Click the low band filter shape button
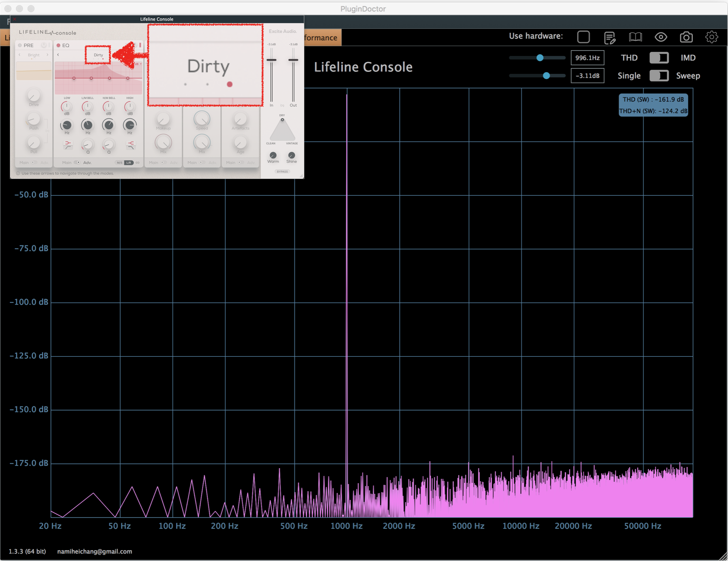The image size is (728, 561). [68, 145]
